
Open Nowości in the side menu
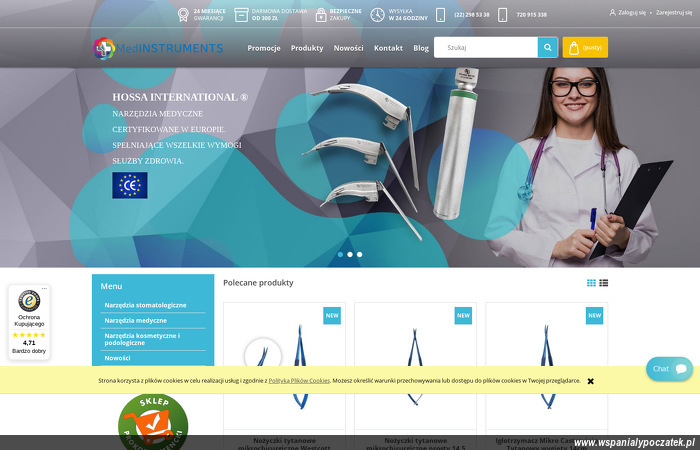click(x=117, y=358)
